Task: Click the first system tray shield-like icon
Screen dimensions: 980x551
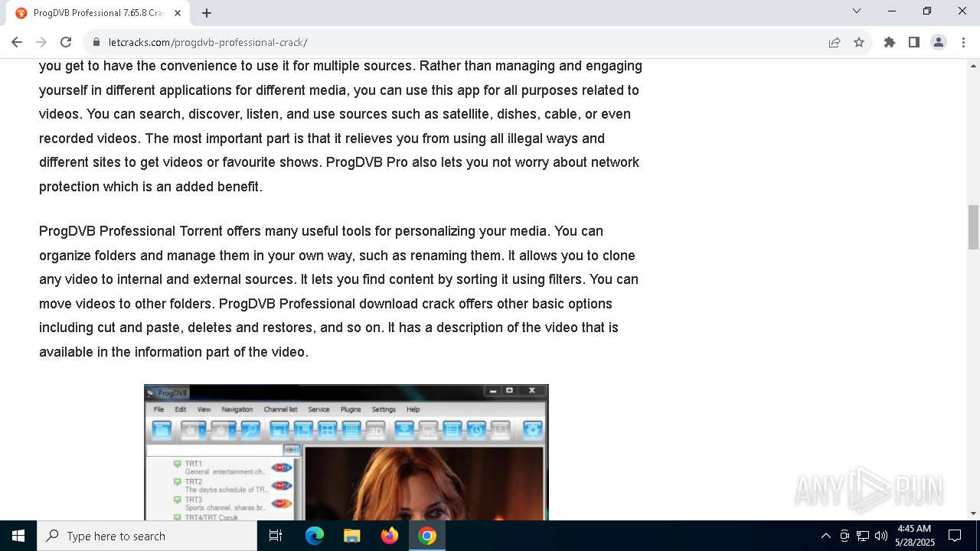Action: [844, 536]
